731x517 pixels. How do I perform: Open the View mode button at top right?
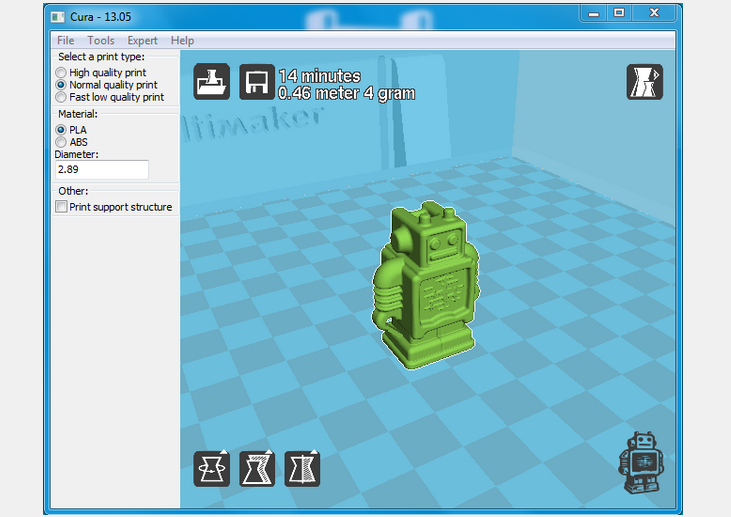[x=645, y=82]
